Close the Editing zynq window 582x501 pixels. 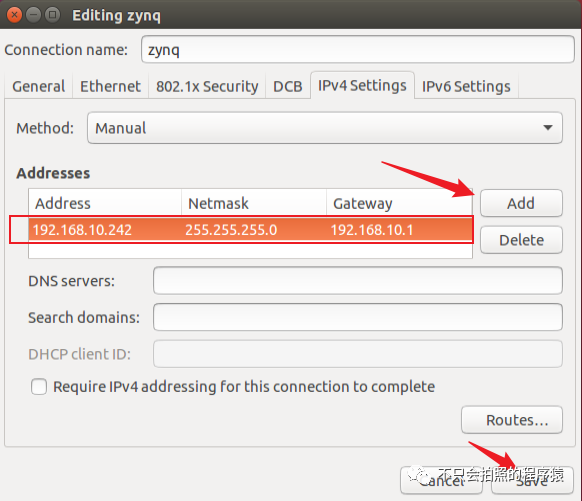click(14, 15)
